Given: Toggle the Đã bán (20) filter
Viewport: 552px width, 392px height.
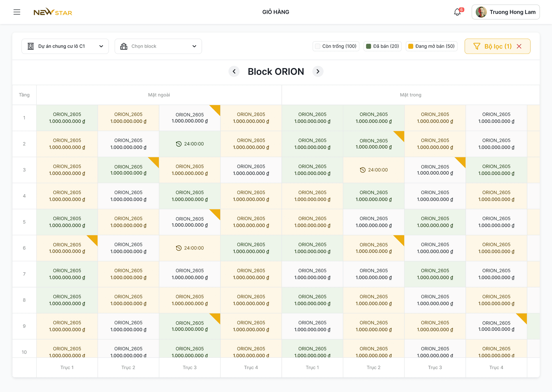Looking at the screenshot, I should (382, 46).
